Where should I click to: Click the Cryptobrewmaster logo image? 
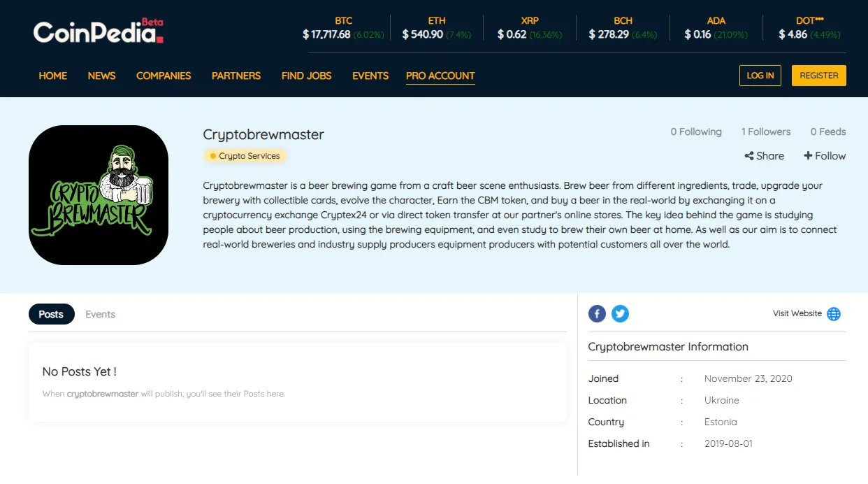(99, 195)
